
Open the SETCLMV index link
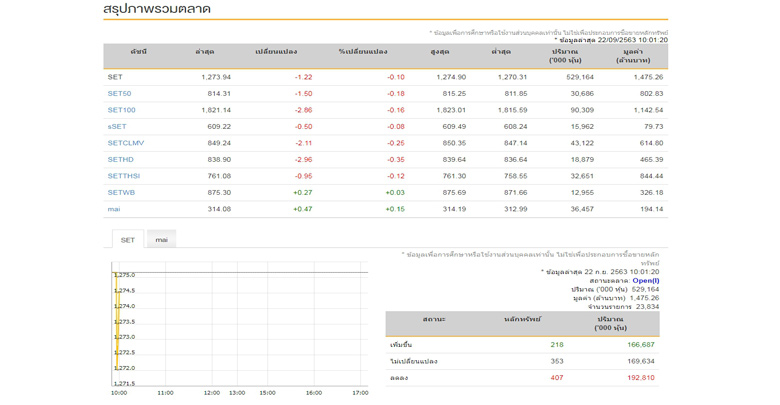pyautogui.click(x=125, y=143)
